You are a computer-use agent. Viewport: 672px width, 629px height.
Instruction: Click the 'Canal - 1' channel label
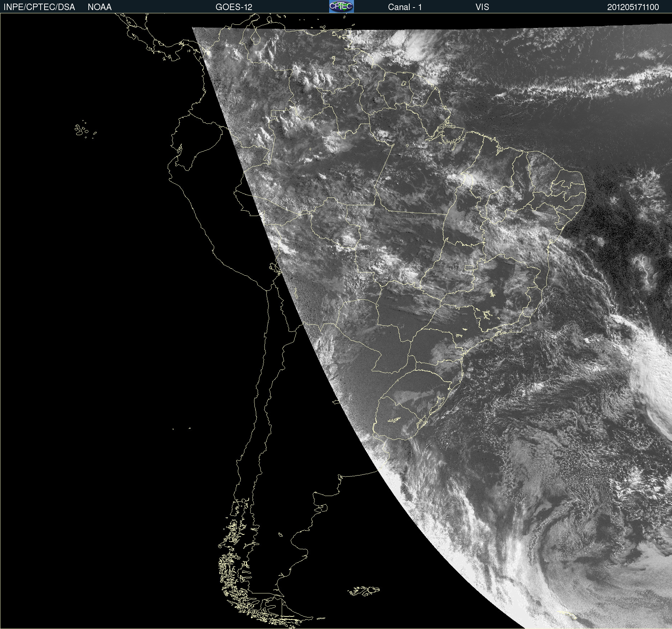[x=405, y=7]
